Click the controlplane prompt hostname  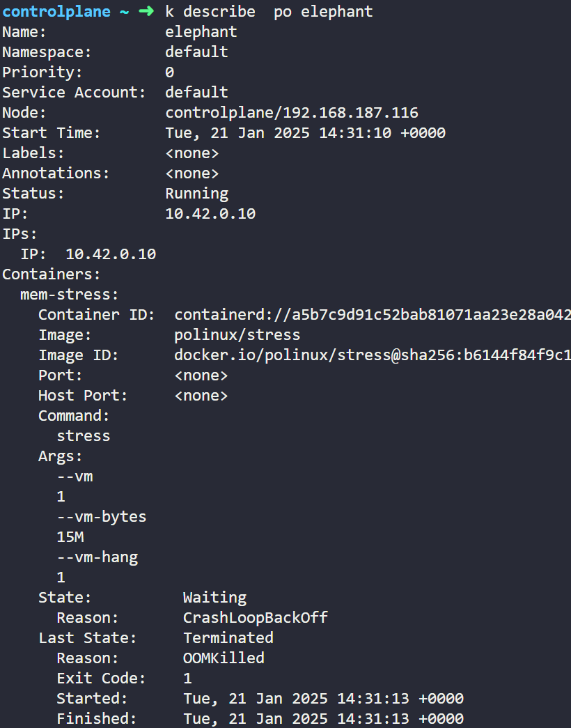(x=56, y=12)
